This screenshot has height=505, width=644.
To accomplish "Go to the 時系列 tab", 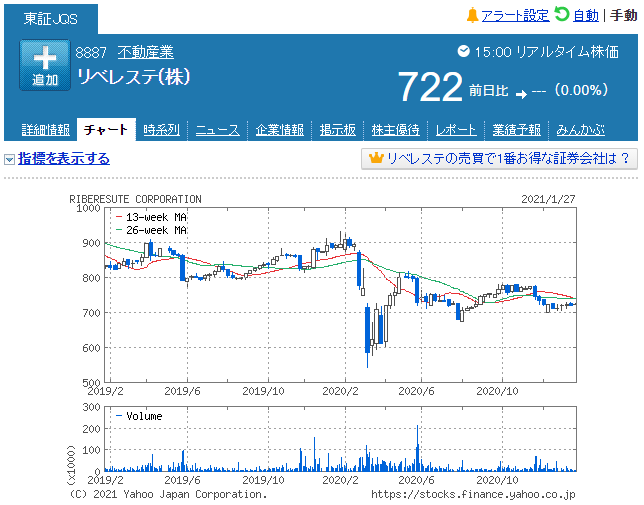I will (x=162, y=130).
